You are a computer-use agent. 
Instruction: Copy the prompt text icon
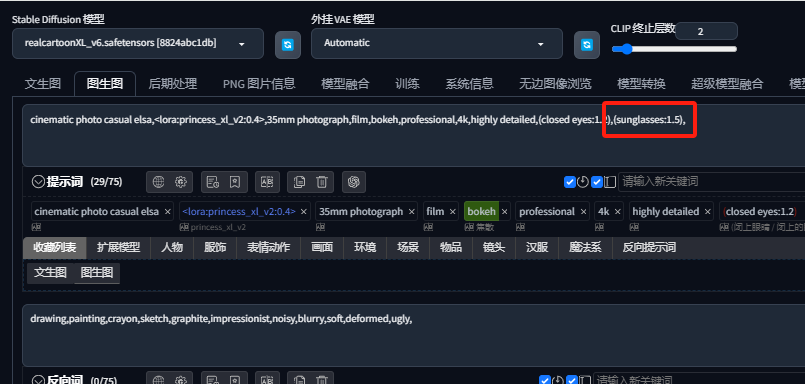299,182
